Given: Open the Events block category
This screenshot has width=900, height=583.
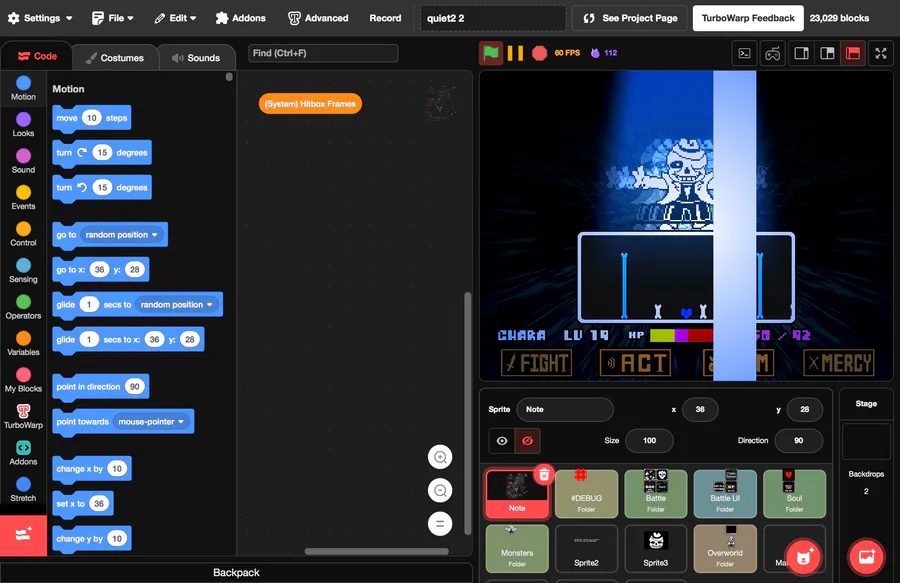Looking at the screenshot, I should [x=23, y=197].
